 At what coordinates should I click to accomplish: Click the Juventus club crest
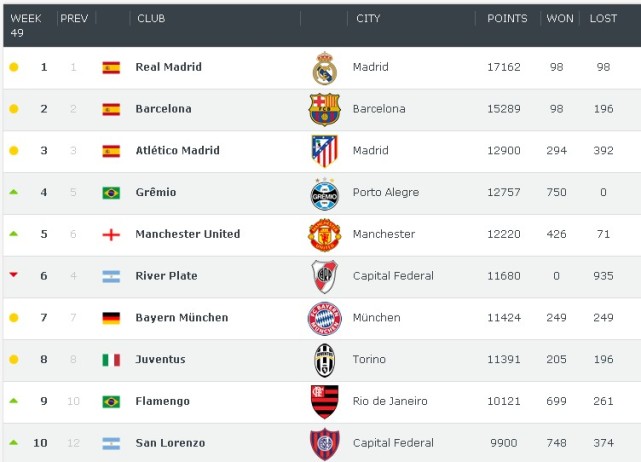pos(324,359)
